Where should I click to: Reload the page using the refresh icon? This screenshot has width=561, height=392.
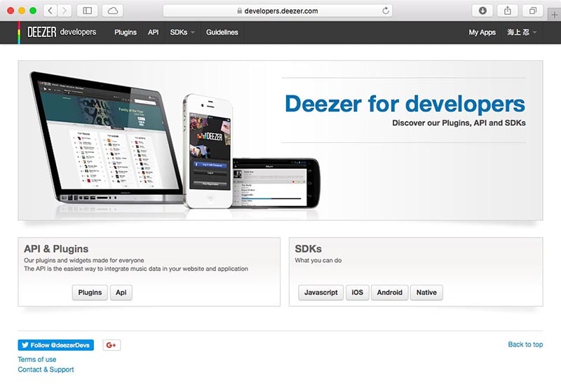pyautogui.click(x=385, y=11)
